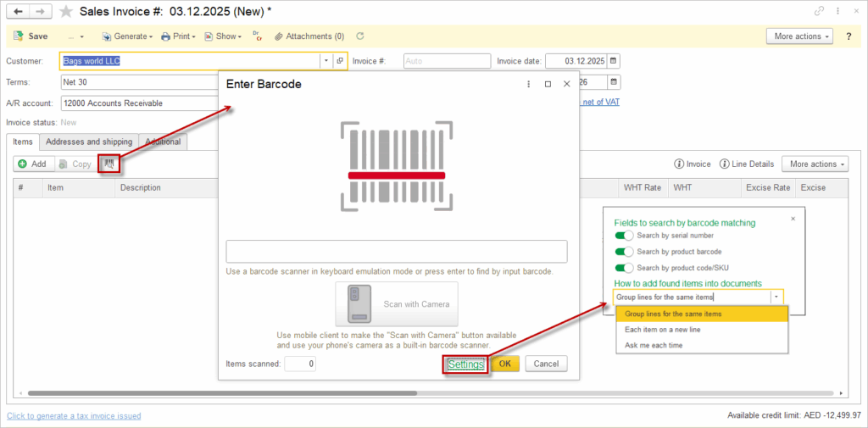This screenshot has height=428, width=868.
Task: Click the refresh icon next to Attachments
Action: [x=360, y=36]
